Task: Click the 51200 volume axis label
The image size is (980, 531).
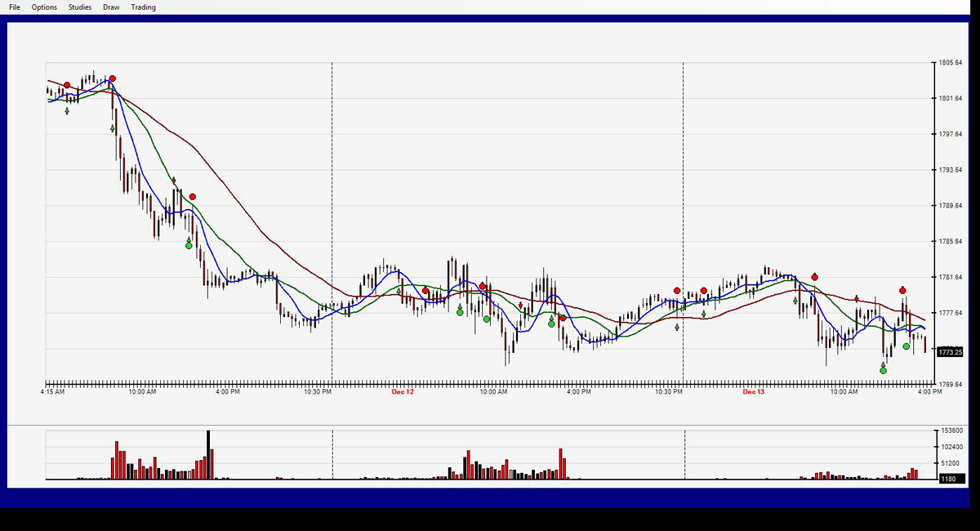Action: pyautogui.click(x=949, y=463)
